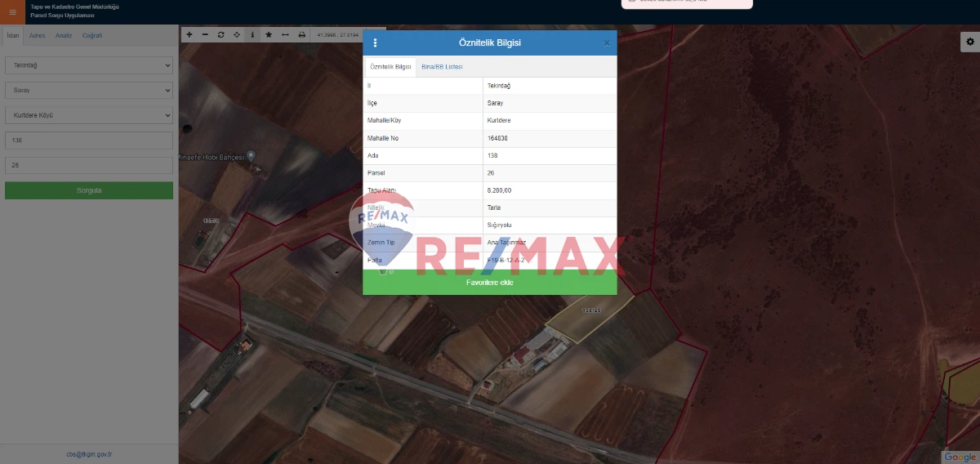Click the Tarla value cell
The height and width of the screenshot is (464, 980).
pyautogui.click(x=550, y=207)
